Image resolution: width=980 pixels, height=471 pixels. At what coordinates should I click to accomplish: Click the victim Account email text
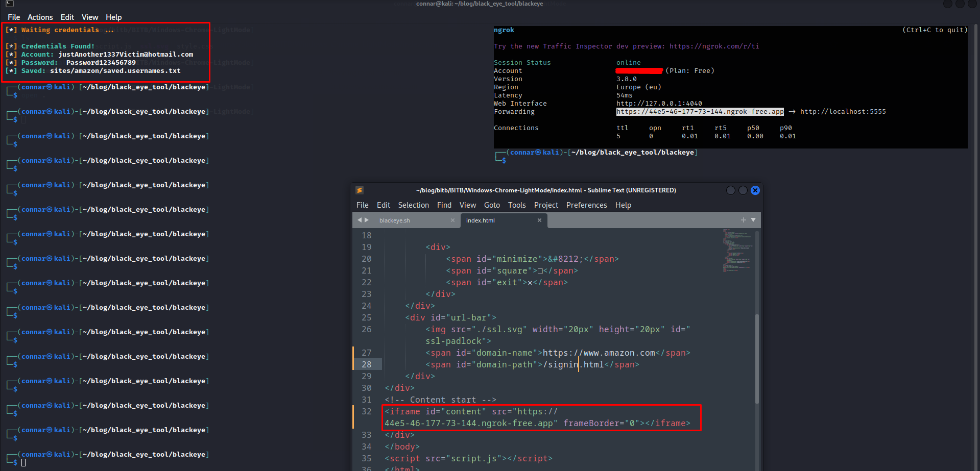pos(126,55)
